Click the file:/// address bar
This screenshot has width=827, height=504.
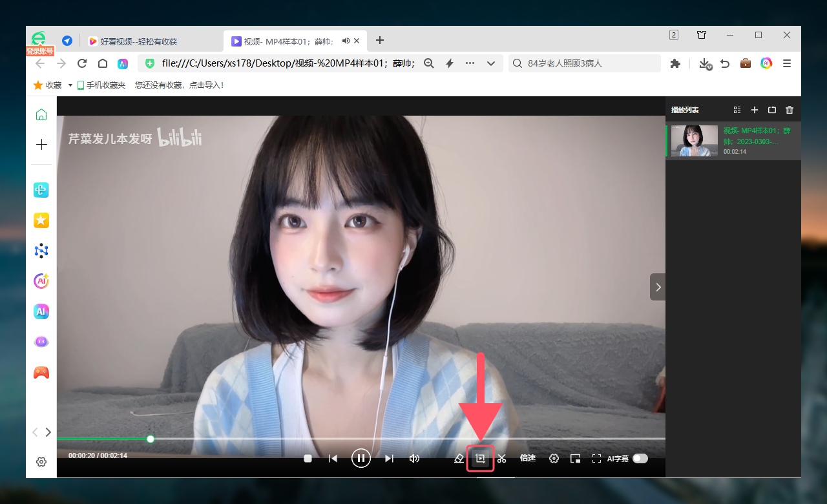pos(288,63)
